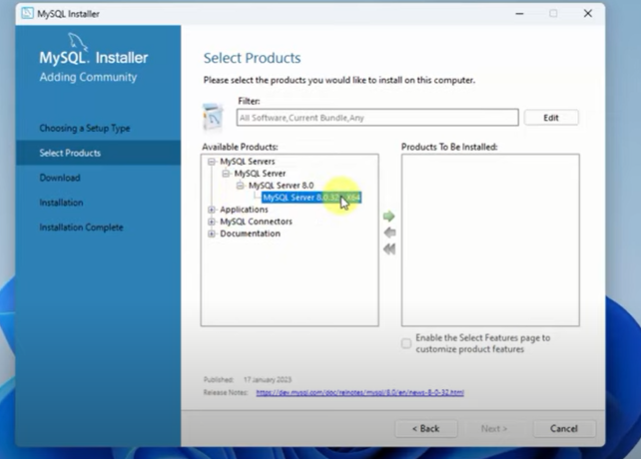Screen dimensions: 641x459
Task: Click the MySQL Installer title bar icon
Action: click(x=27, y=13)
